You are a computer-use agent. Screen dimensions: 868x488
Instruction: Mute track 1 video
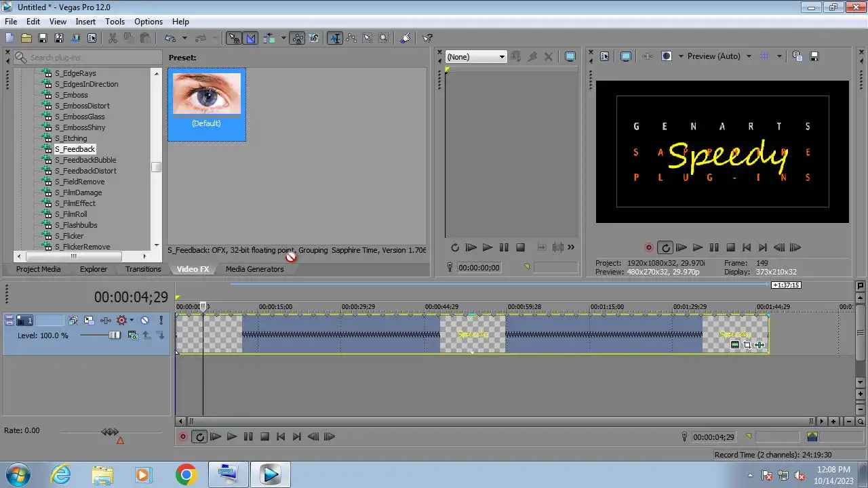pyautogui.click(x=144, y=321)
